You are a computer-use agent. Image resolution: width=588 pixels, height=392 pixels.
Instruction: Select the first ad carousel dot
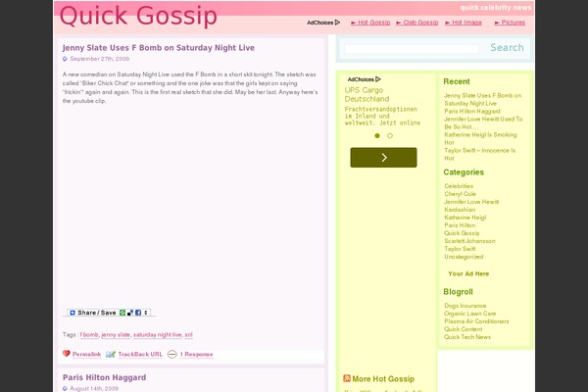point(377,136)
